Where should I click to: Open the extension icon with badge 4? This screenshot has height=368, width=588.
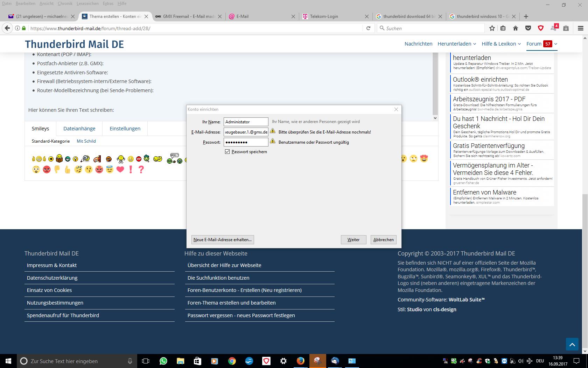click(x=554, y=28)
